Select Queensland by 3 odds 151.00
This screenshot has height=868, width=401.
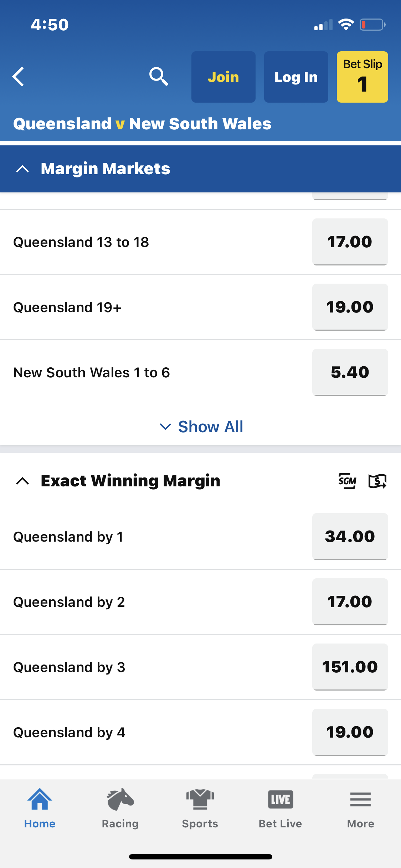[350, 667]
